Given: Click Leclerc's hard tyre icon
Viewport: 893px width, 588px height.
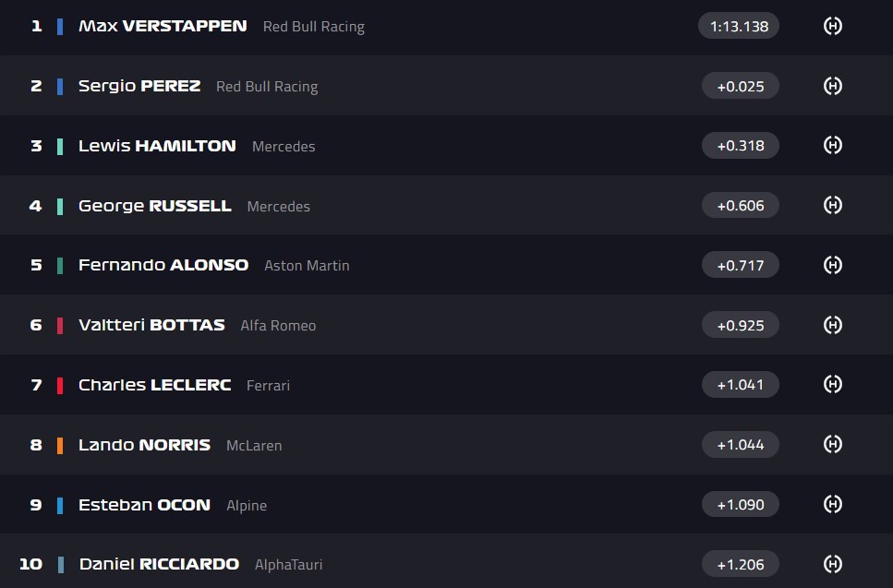Looking at the screenshot, I should point(832,384).
